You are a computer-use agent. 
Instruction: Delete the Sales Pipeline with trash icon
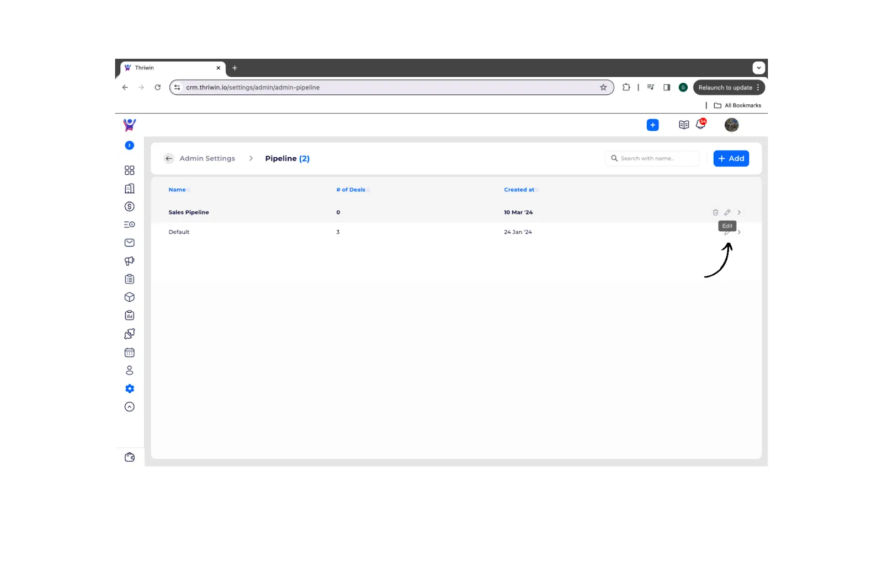coord(715,212)
